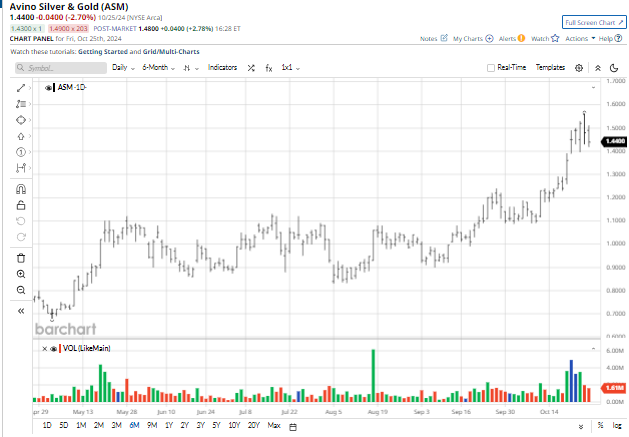Collapse the drawing tools sidebar
This screenshot has width=629, height=437.
(21, 311)
